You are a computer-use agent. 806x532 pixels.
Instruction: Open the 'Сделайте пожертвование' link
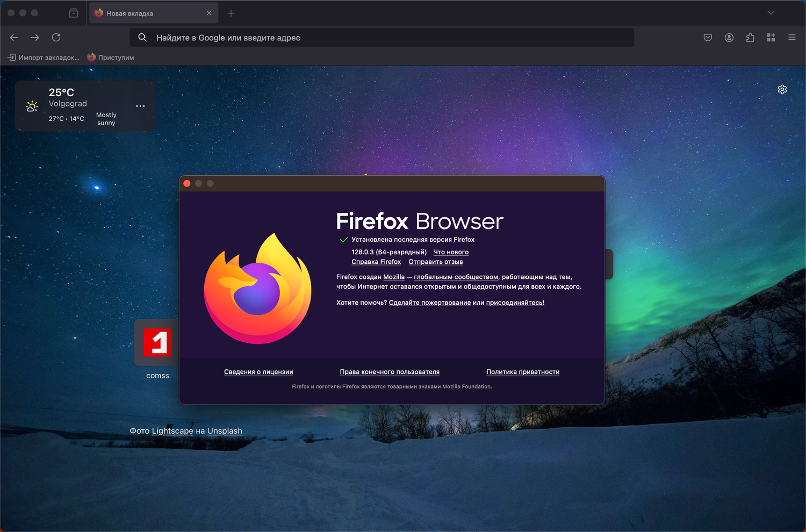[x=430, y=303]
